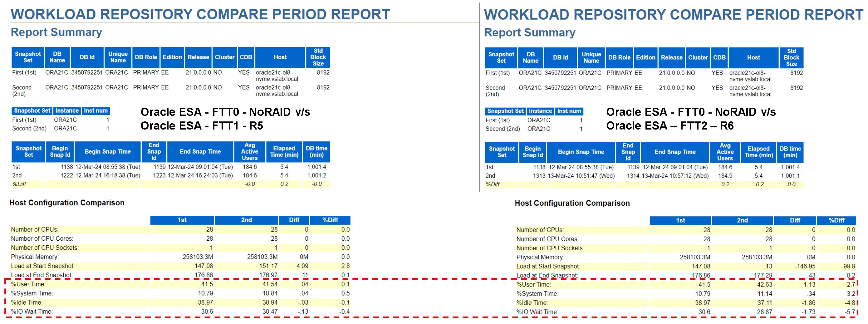
Task: Click the 30.47 %IO Wait Time value
Action: point(270,312)
